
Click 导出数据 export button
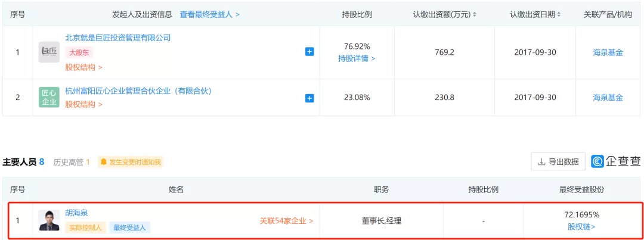point(558,161)
